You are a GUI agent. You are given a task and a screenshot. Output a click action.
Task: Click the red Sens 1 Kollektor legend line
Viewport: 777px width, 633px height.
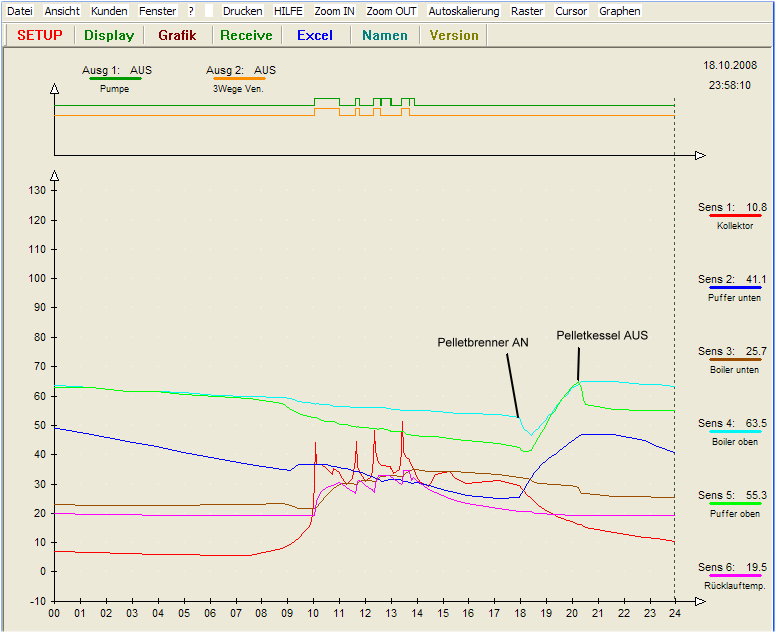734,216
